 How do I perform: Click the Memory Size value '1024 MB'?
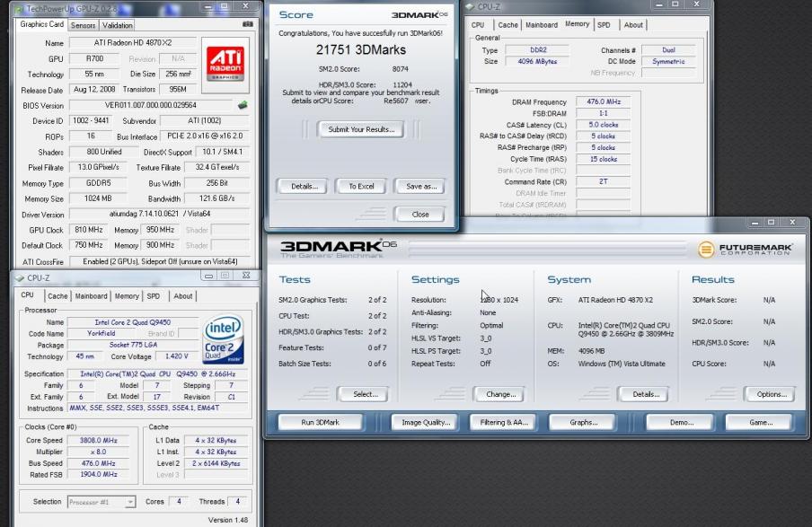pyautogui.click(x=99, y=198)
